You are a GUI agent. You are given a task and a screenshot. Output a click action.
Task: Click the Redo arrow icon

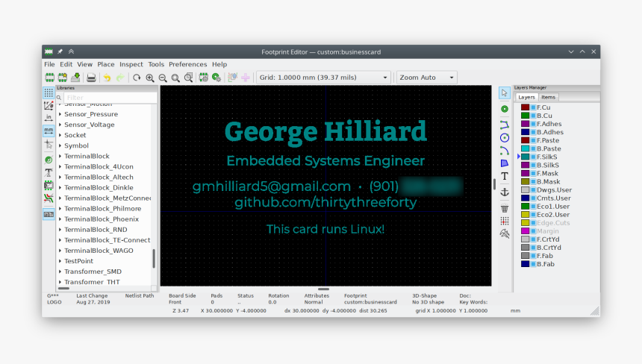(120, 78)
